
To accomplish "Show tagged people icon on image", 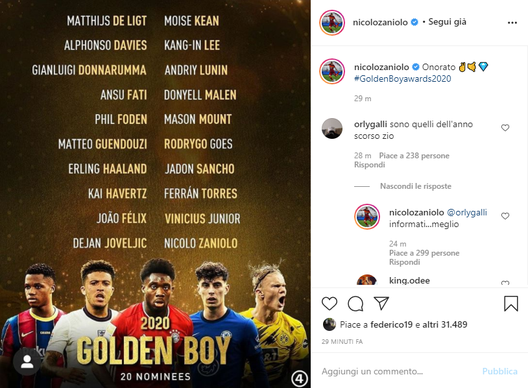I will [27, 362].
